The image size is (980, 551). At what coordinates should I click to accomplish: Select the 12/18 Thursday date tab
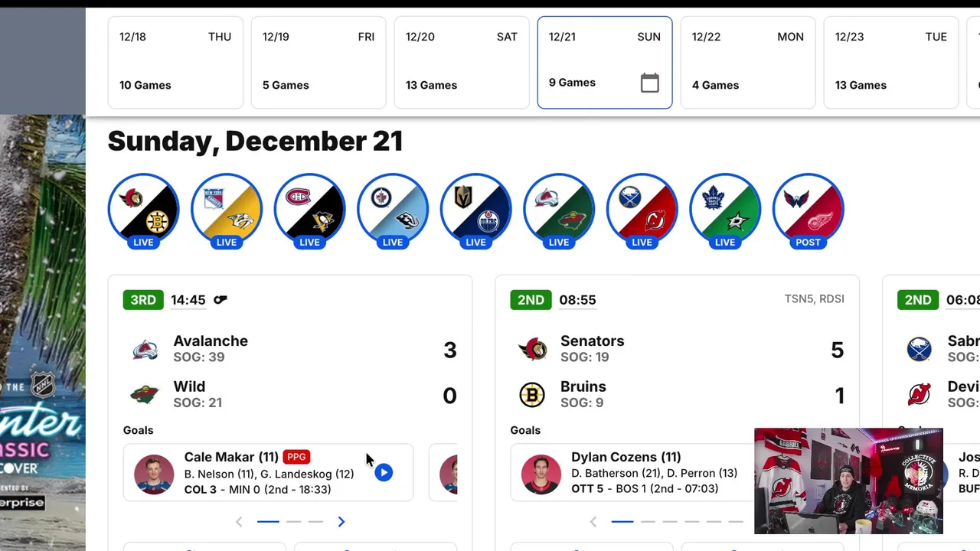coord(175,62)
